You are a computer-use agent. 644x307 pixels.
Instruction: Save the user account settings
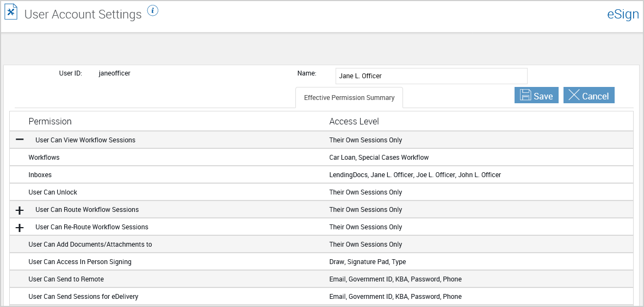click(x=536, y=95)
